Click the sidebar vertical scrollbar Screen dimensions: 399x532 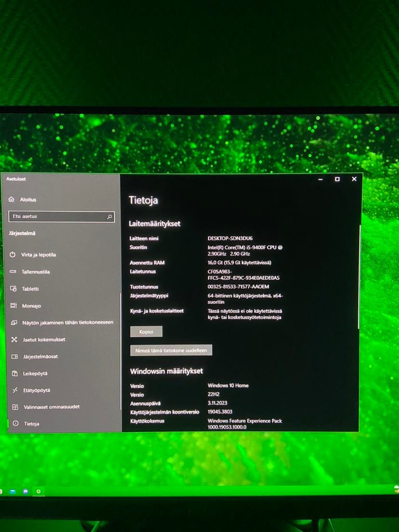(120, 351)
